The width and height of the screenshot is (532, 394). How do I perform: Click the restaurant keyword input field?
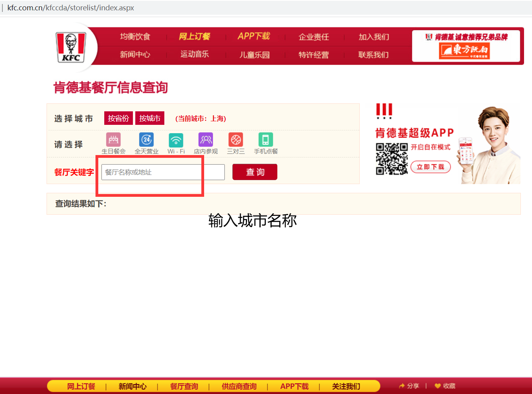(x=162, y=172)
